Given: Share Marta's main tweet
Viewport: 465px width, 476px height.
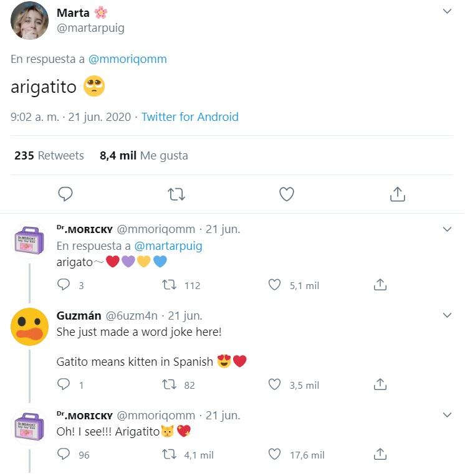Looking at the screenshot, I should pos(397,195).
